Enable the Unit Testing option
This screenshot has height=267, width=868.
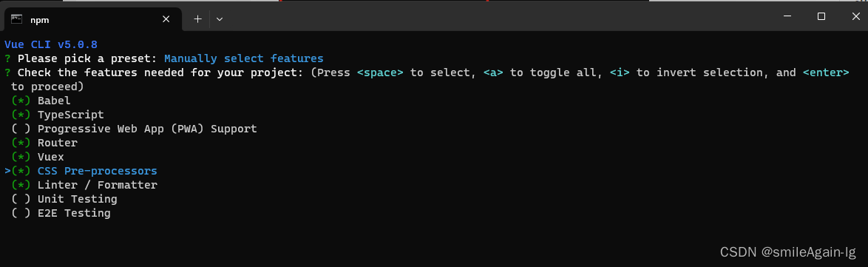click(64, 199)
